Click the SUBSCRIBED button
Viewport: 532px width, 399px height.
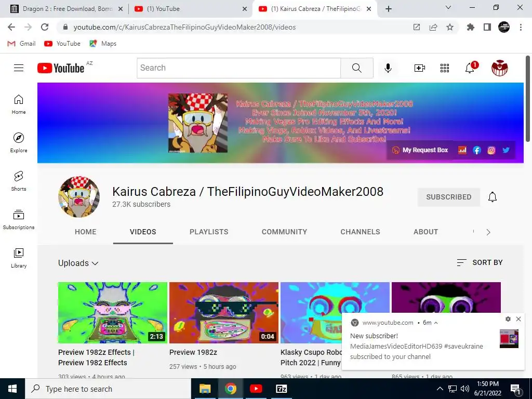(x=448, y=197)
